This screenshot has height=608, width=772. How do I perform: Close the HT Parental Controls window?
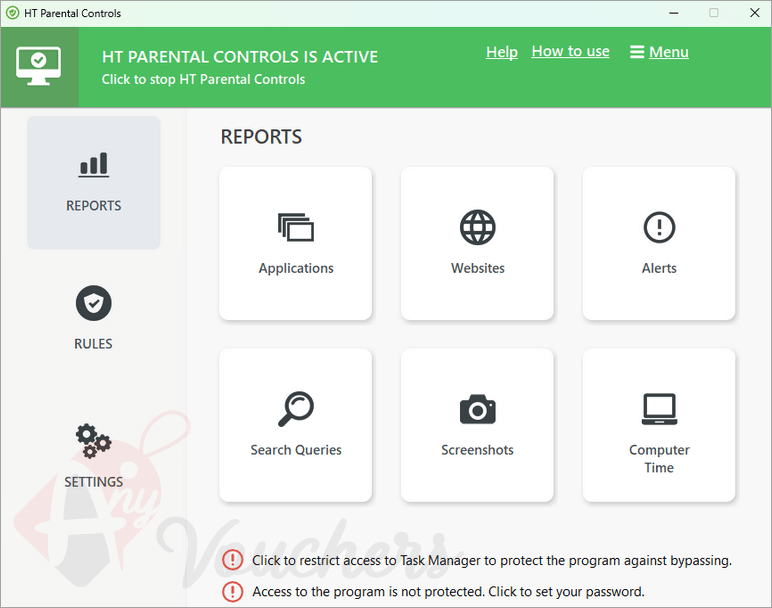(754, 13)
